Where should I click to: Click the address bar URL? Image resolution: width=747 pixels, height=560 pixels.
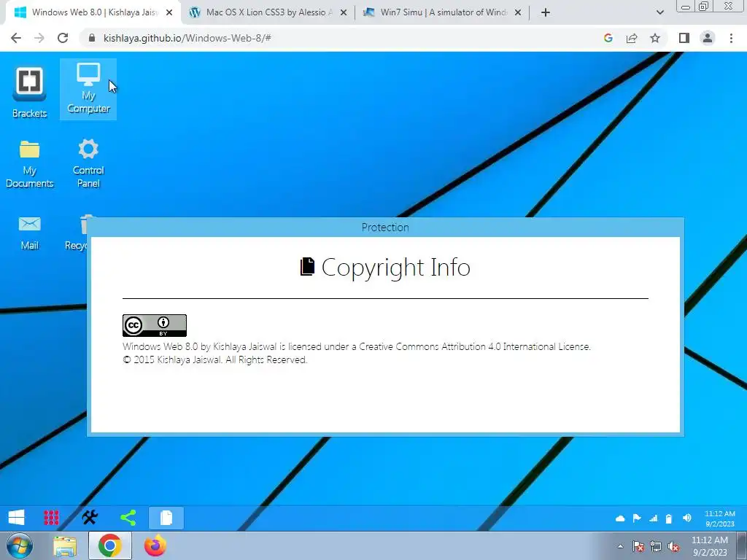187,38
